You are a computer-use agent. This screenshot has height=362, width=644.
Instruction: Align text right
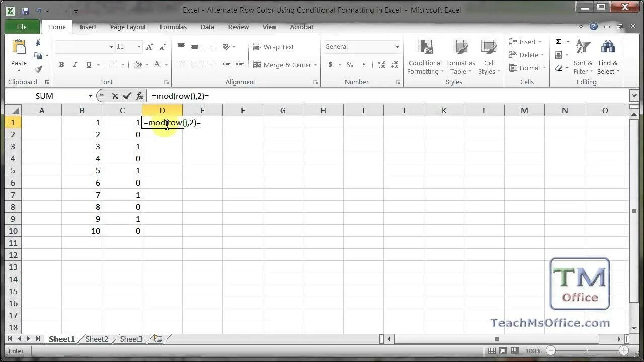pyautogui.click(x=208, y=65)
